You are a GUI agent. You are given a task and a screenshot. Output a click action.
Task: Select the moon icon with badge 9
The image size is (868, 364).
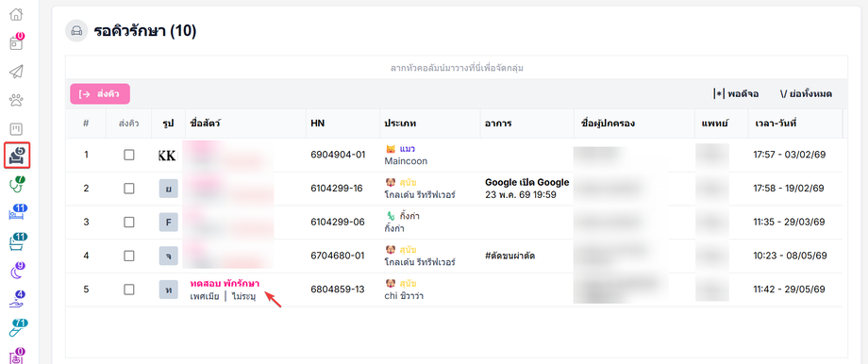[x=17, y=271]
